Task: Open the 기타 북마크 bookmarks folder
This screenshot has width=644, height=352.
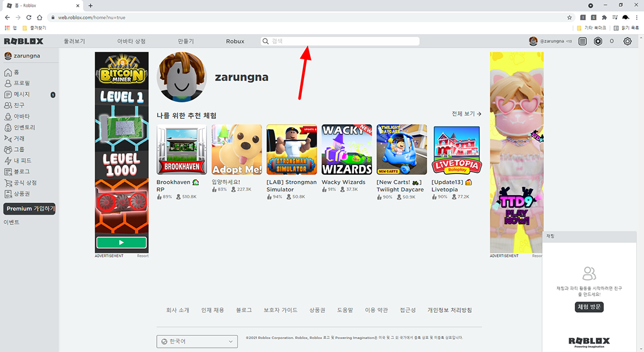Action: point(591,28)
